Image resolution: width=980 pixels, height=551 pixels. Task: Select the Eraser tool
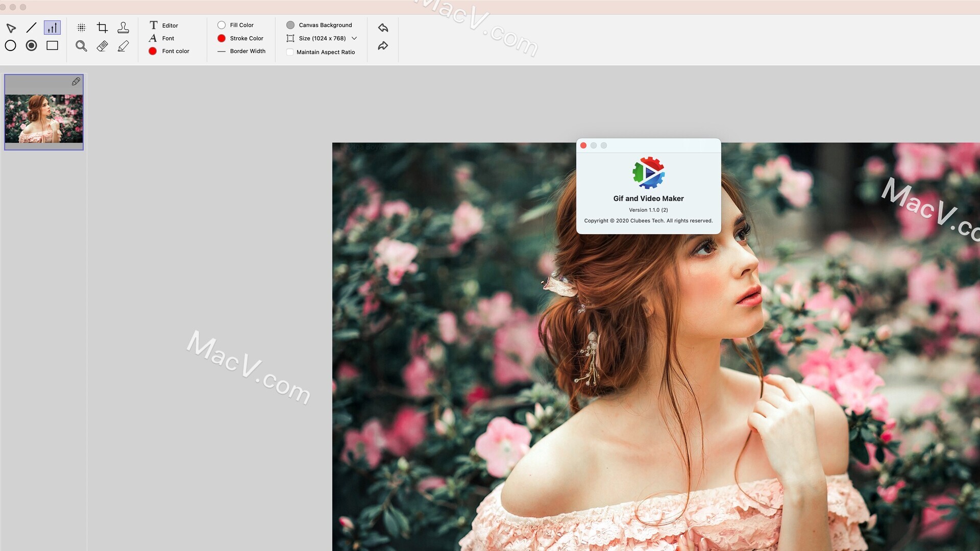102,45
